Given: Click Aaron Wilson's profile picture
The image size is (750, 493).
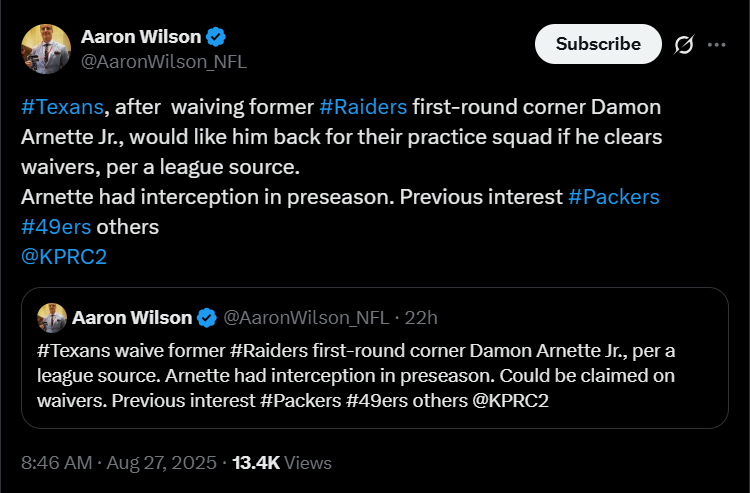Looking at the screenshot, I should (x=46, y=49).
